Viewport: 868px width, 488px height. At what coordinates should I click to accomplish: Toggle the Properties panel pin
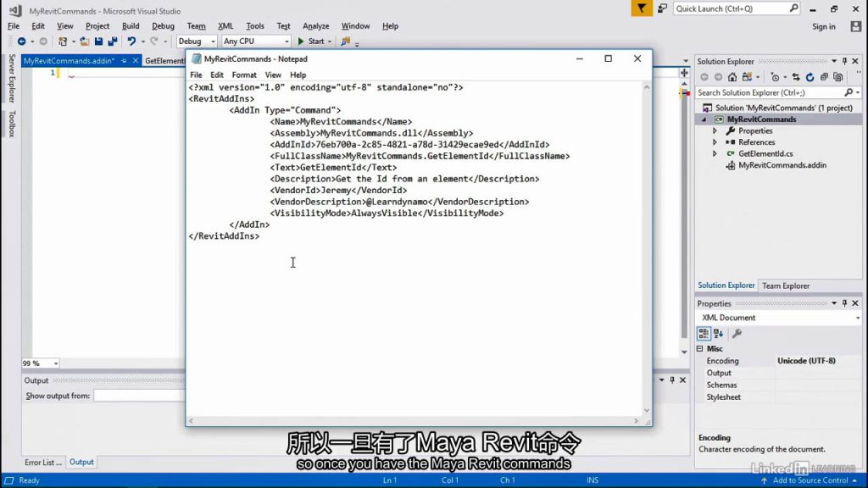coord(845,303)
